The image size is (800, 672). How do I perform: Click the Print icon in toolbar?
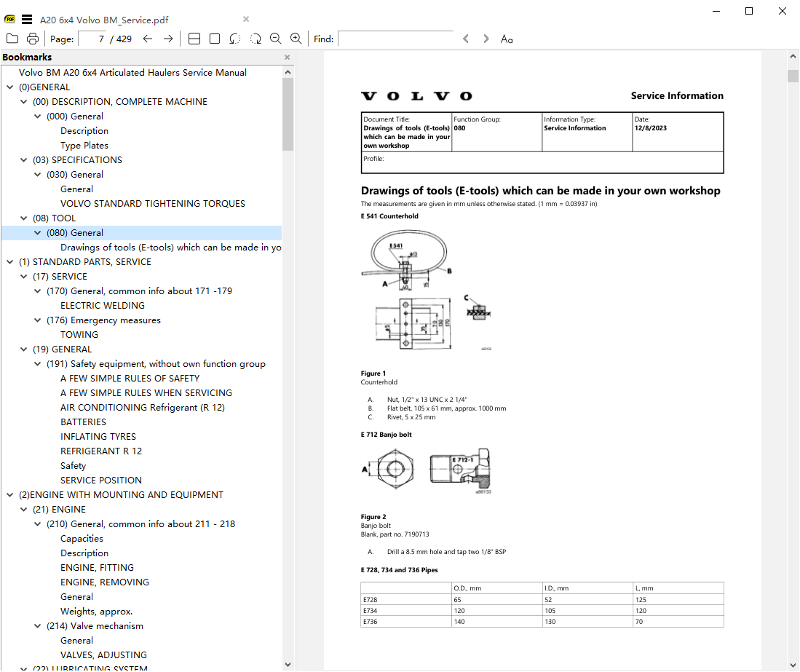click(x=33, y=39)
